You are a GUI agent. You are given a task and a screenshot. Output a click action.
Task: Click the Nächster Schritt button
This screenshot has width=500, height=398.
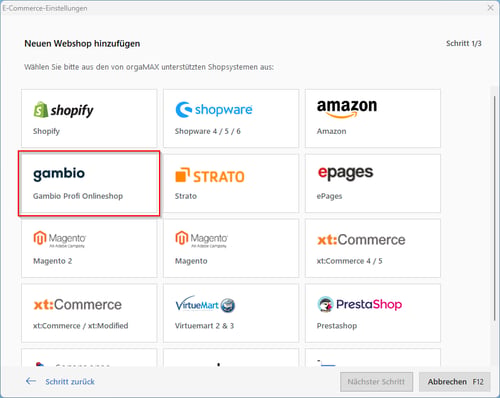pos(376,382)
